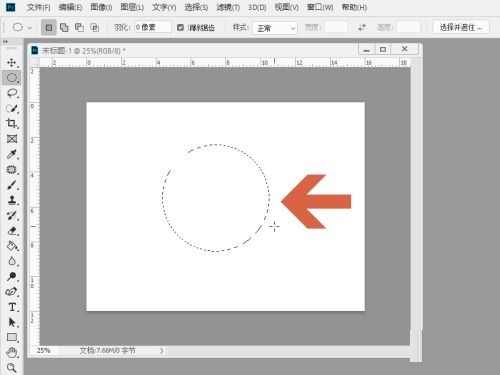Toggle the anti-alias checkbox
500x375 pixels.
coord(180,28)
